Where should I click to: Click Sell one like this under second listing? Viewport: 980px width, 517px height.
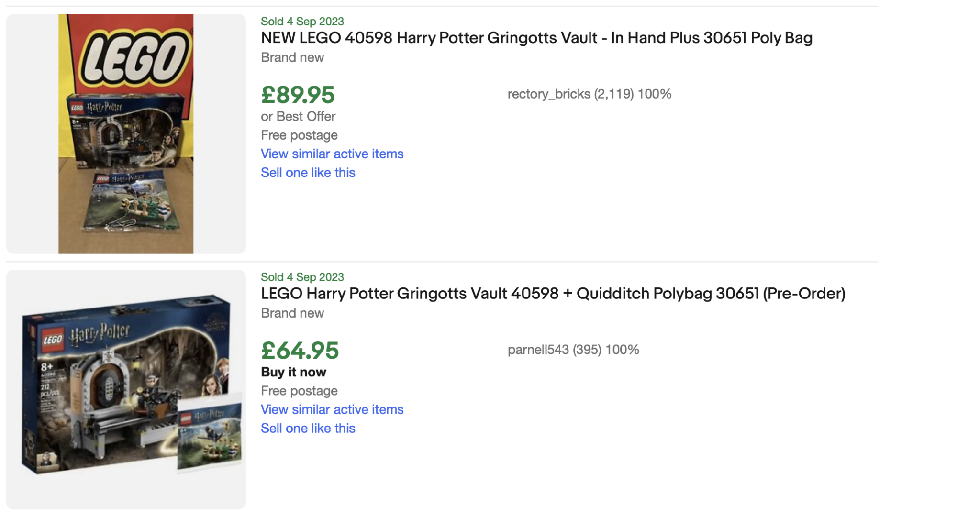308,428
